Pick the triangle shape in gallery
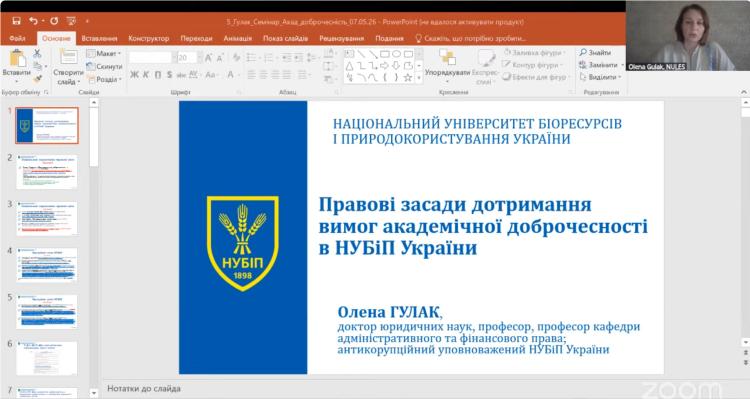This screenshot has width=750, height=399. tap(349, 66)
